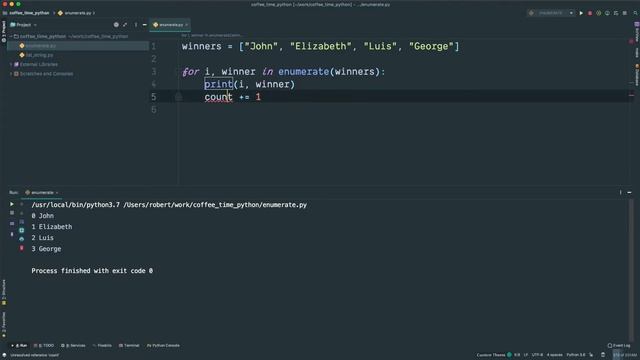Click the red stop button in top toolbar
Screen dimensions: 640x360
point(590,13)
